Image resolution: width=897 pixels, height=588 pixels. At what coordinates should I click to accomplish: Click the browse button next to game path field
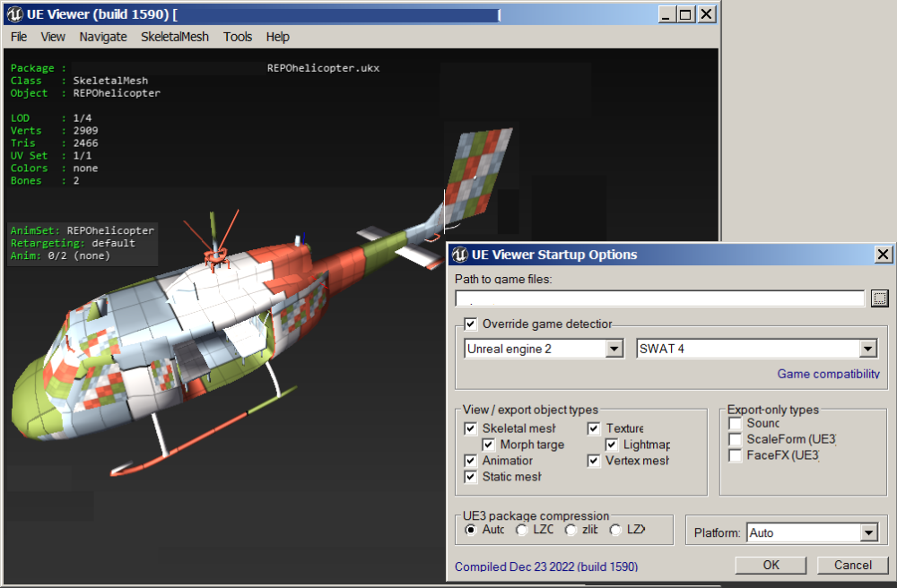(879, 298)
